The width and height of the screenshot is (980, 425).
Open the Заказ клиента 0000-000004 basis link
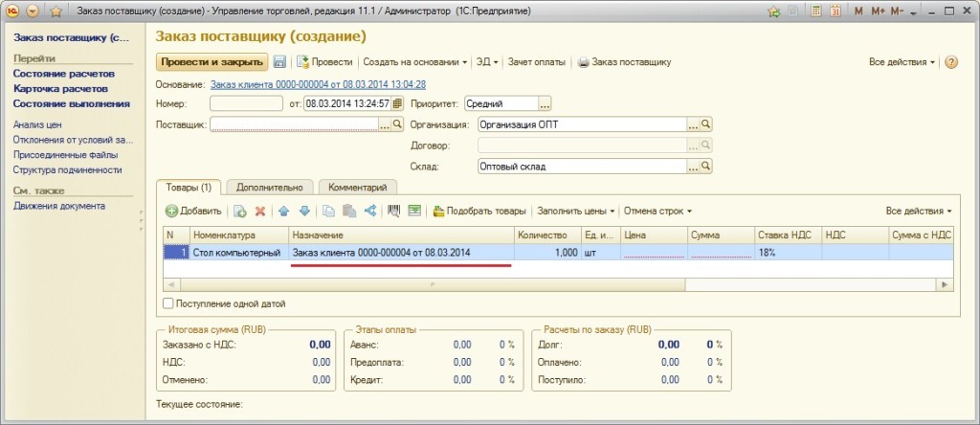(318, 84)
